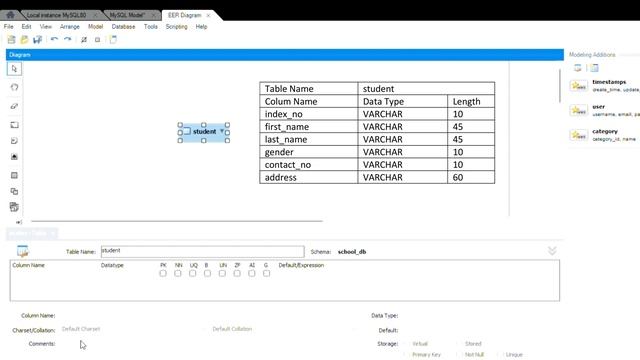
Task: Click the second Modeling Additions toolbar icon
Action: pos(594,68)
